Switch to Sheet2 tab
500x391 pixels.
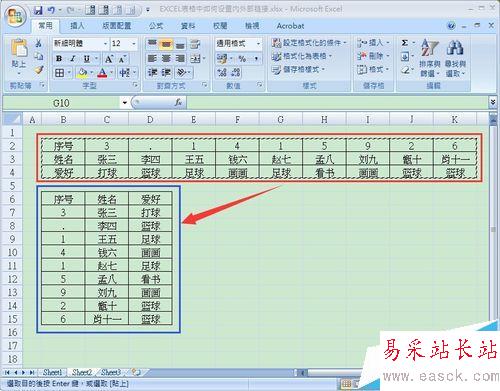coord(82,372)
